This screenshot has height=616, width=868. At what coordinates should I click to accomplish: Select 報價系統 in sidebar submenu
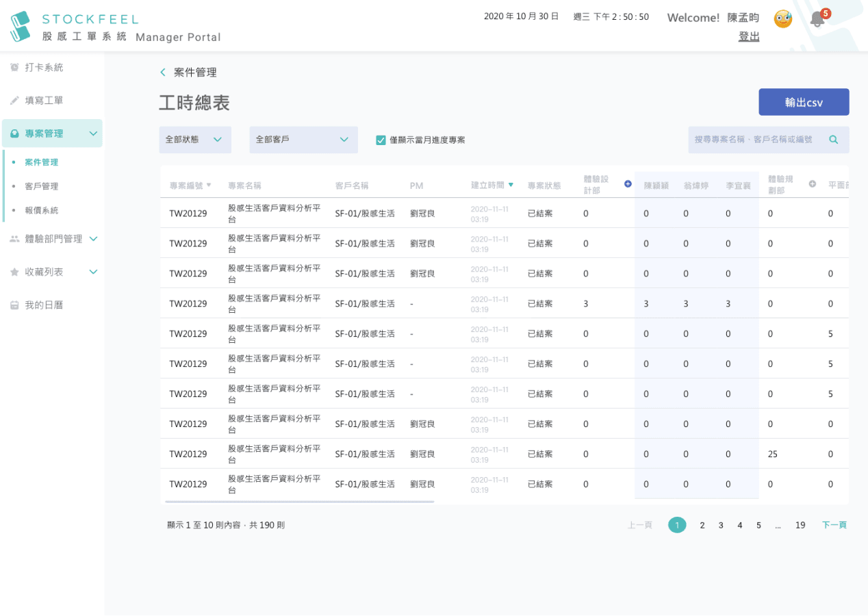42,210
